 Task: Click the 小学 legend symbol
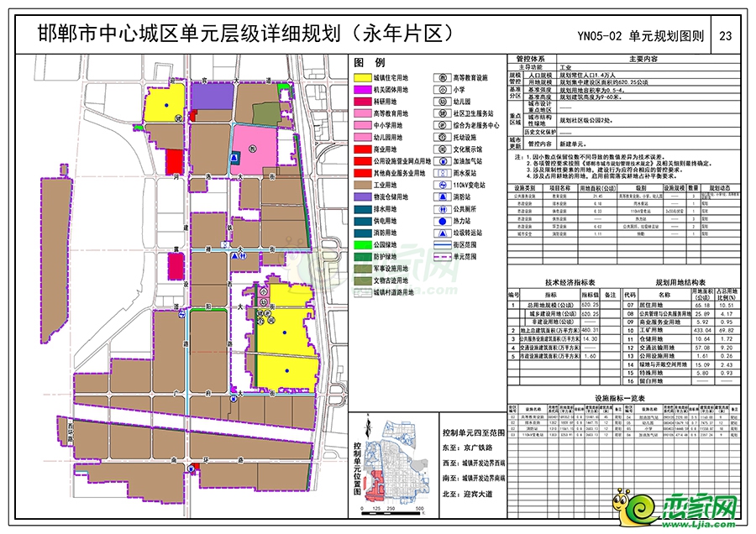click(442, 90)
